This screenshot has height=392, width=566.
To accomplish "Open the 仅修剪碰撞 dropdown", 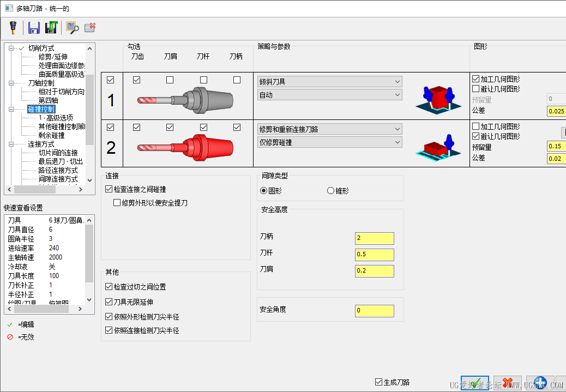I will click(329, 142).
